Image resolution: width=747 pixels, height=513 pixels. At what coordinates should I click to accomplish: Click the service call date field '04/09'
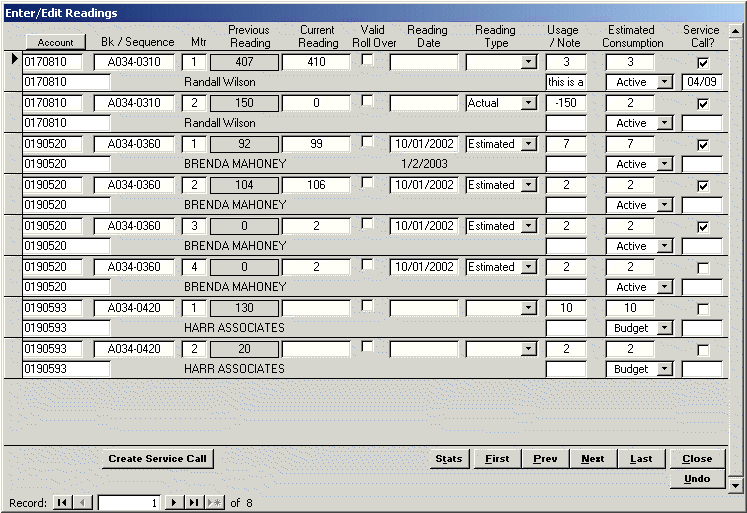pyautogui.click(x=702, y=82)
